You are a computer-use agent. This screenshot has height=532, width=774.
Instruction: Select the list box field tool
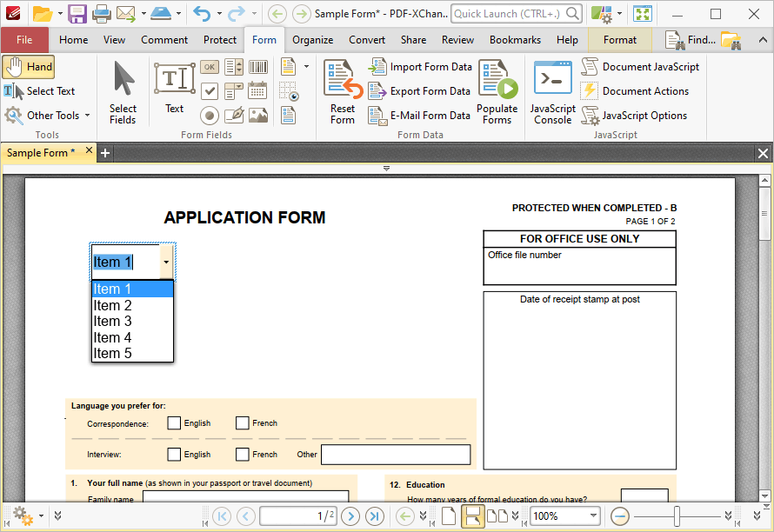click(233, 67)
